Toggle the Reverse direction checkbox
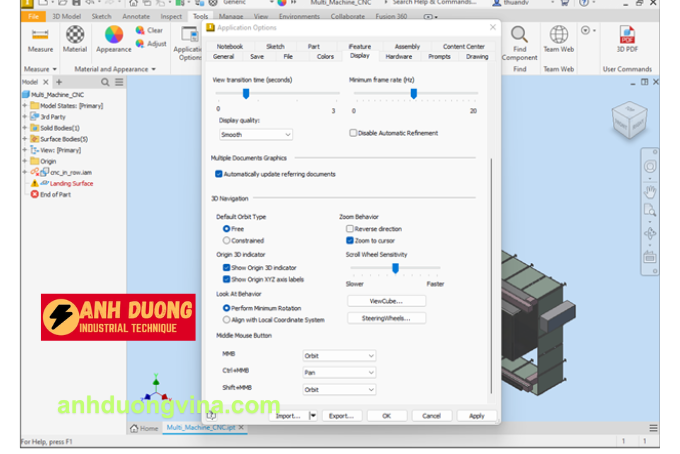 [x=350, y=229]
